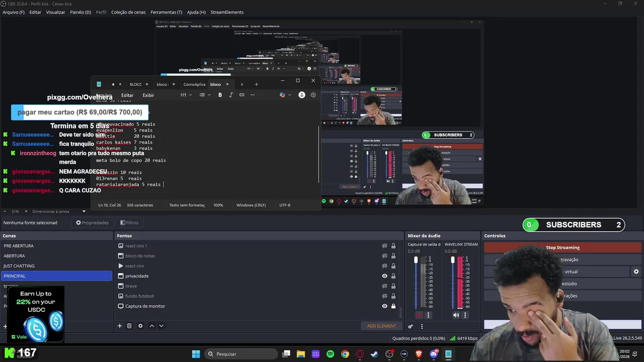Change UTF-8 encoding in Notepad status bar

tap(285, 205)
